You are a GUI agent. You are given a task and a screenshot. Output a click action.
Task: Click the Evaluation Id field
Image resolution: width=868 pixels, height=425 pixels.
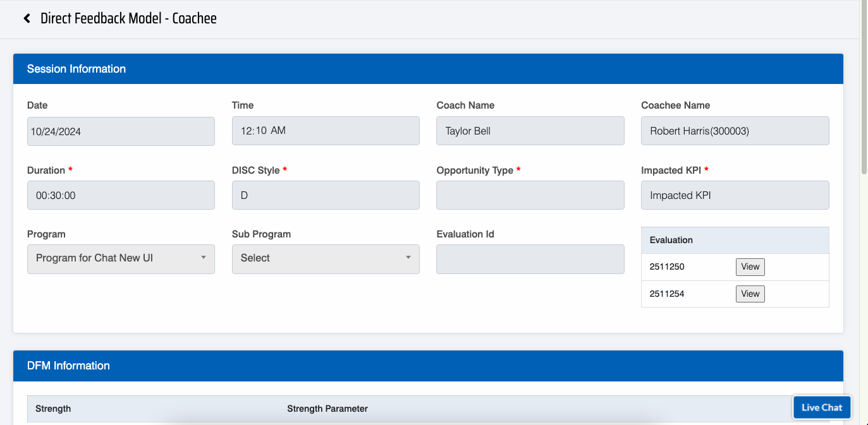click(530, 260)
